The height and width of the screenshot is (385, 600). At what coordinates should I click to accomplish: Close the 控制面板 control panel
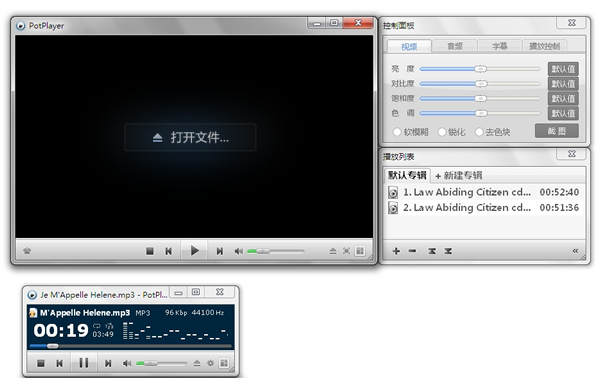tap(571, 23)
